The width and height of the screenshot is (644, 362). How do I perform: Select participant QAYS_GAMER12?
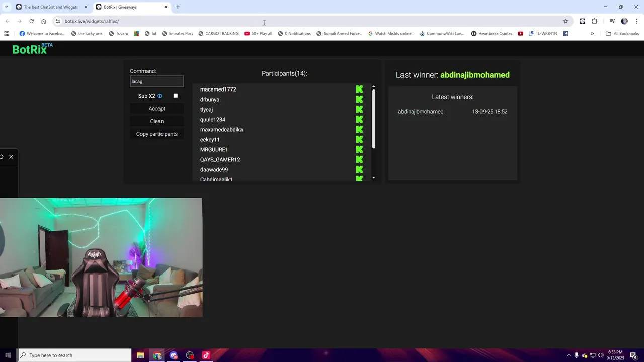[x=220, y=160]
